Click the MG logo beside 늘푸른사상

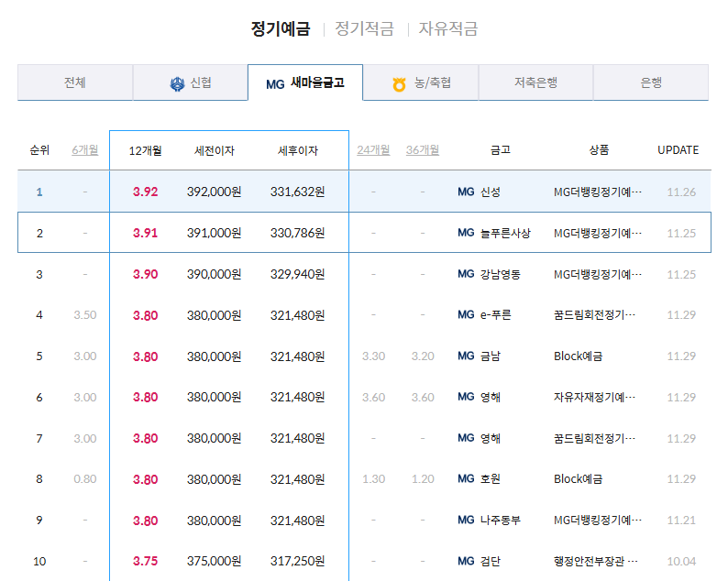pyautogui.click(x=466, y=233)
